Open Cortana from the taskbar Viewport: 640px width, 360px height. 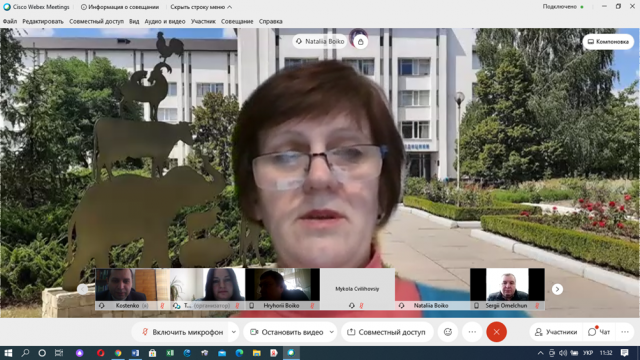[x=42, y=353]
